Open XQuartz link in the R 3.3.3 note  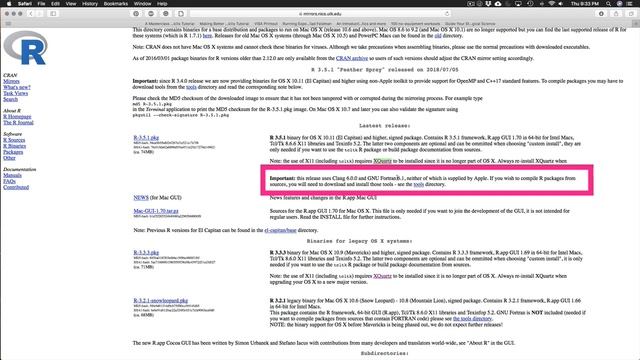click(382, 276)
